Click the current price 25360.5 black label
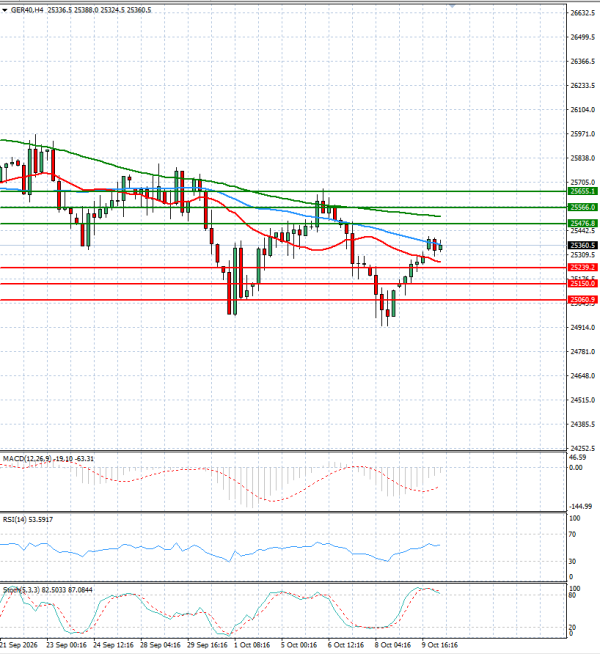Screen dimensions: 600x654 pyautogui.click(x=583, y=245)
